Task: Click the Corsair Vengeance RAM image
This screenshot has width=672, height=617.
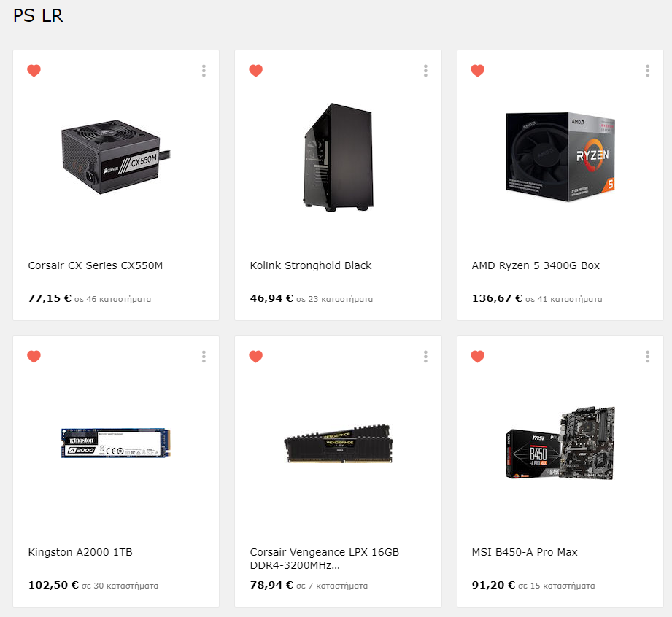Action: pos(339,443)
